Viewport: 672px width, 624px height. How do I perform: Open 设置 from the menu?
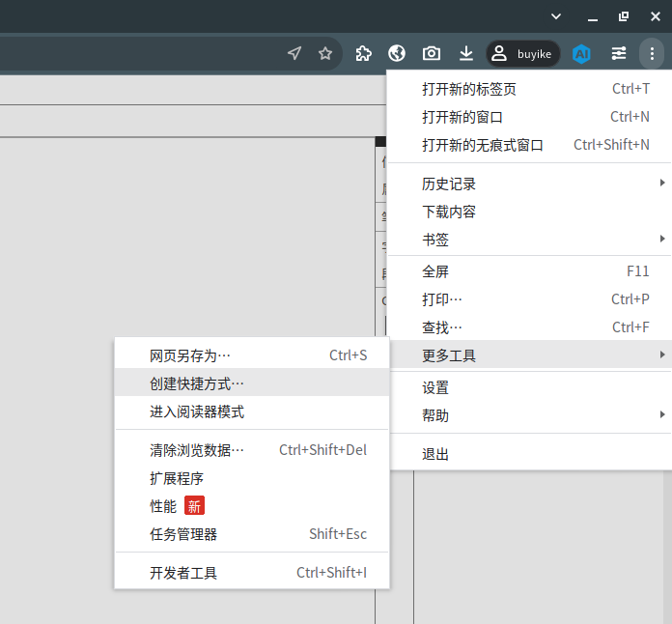click(530, 387)
